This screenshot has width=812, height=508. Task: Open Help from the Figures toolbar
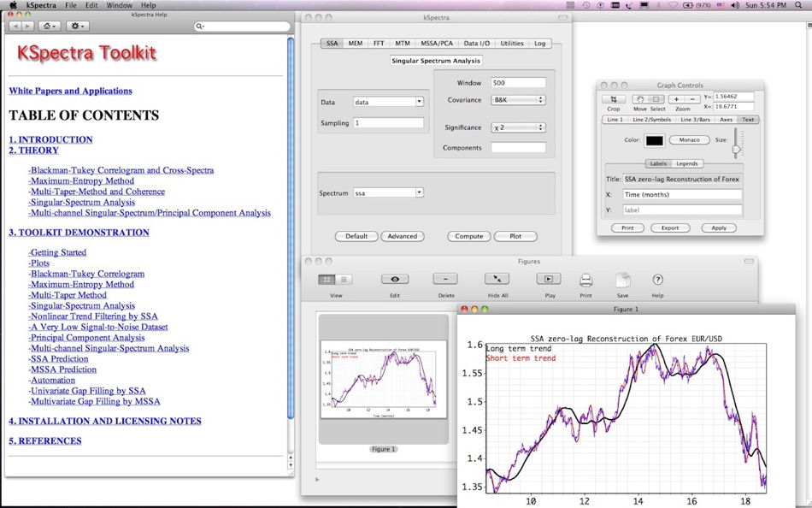657,280
